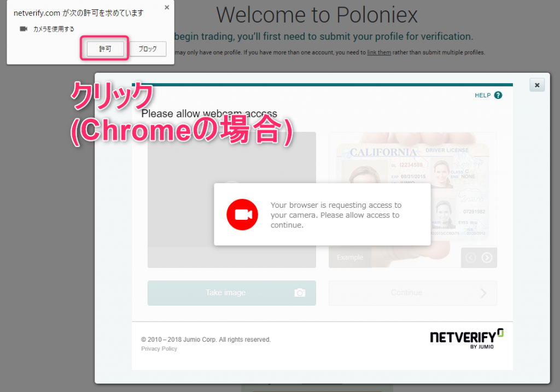560x392 pixels.
Task: Dismiss the camera permission popup with ×
Action: [166, 9]
